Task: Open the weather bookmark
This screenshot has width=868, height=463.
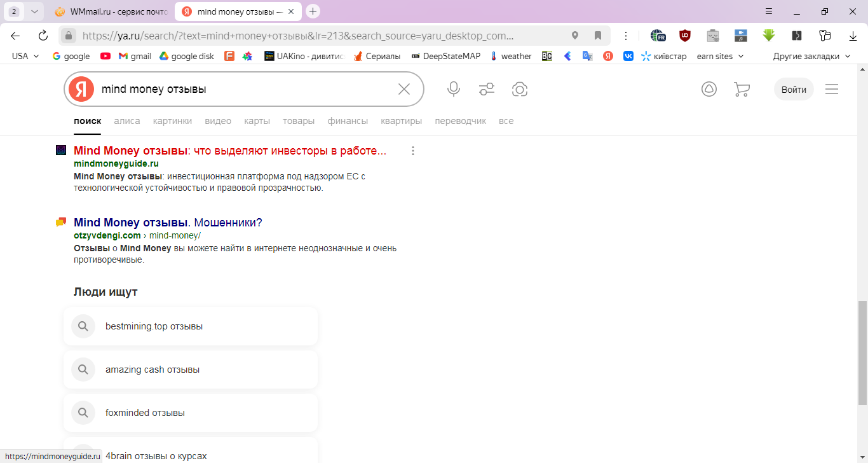Action: pyautogui.click(x=511, y=56)
